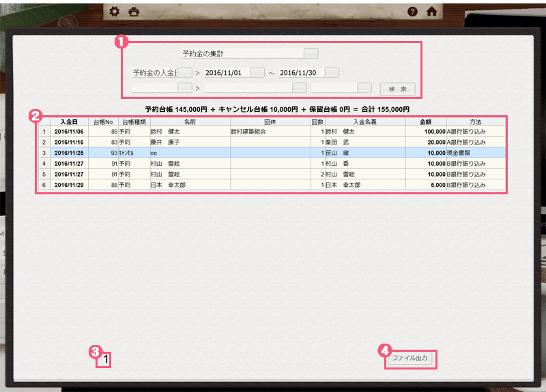Image resolution: width=546 pixels, height=392 pixels.
Task: Sort by the 台帳No column header
Action: tap(103, 122)
